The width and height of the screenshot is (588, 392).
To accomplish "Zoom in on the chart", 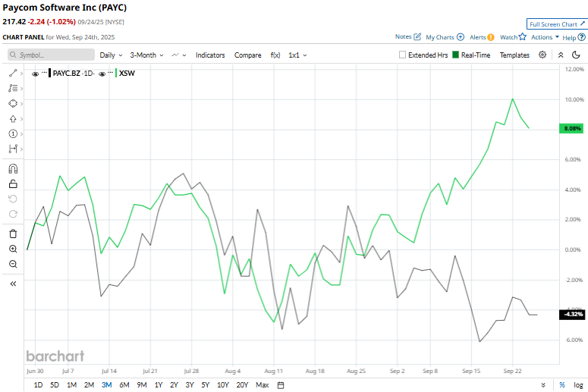I will click(13, 249).
